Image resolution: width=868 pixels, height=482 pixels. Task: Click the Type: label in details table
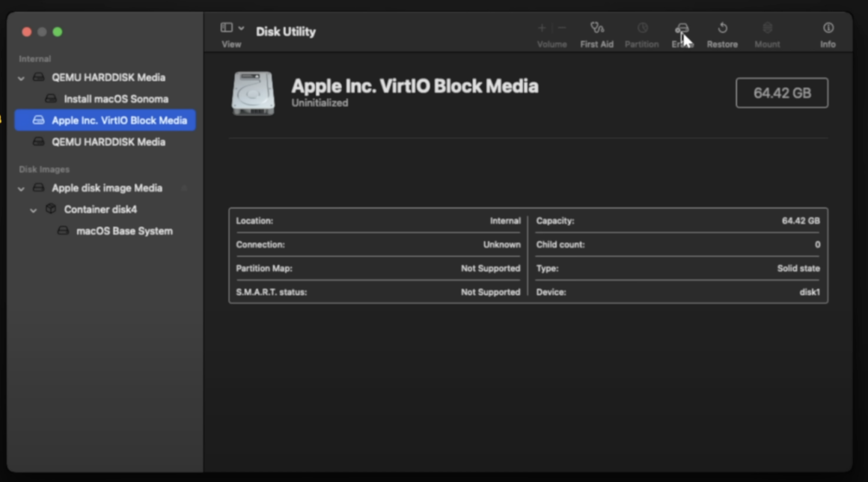[548, 269]
